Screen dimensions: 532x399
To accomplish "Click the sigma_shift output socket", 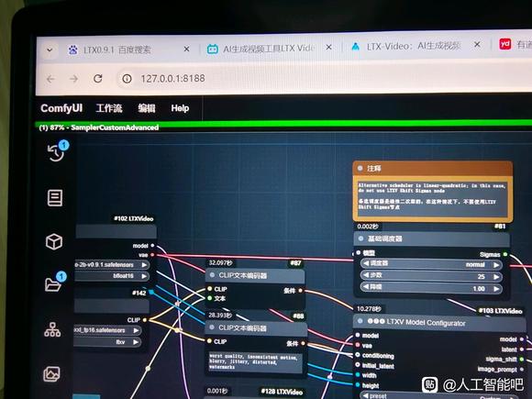I will click(x=522, y=359).
